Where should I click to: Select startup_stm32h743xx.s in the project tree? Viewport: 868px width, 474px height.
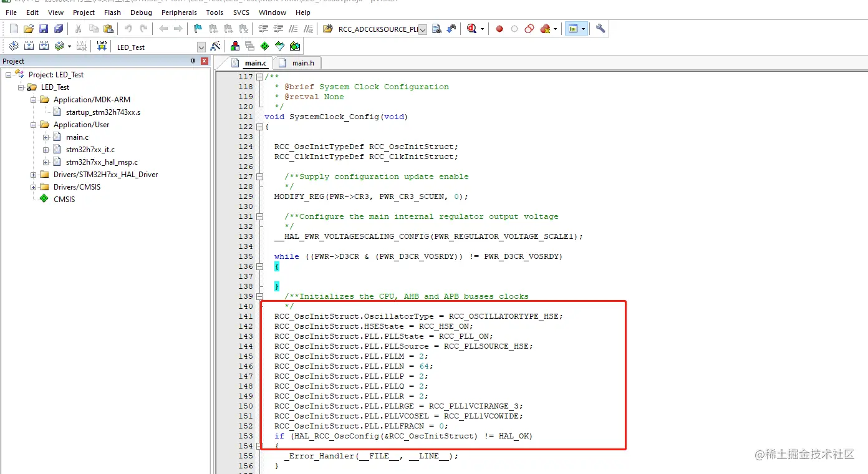pyautogui.click(x=103, y=112)
